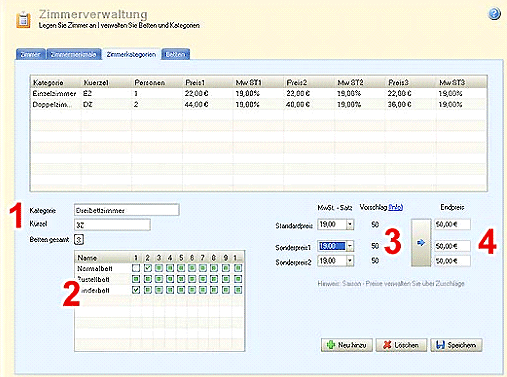The height and width of the screenshot is (377, 507).
Task: Save the category with Speichern
Action: pyautogui.click(x=456, y=345)
